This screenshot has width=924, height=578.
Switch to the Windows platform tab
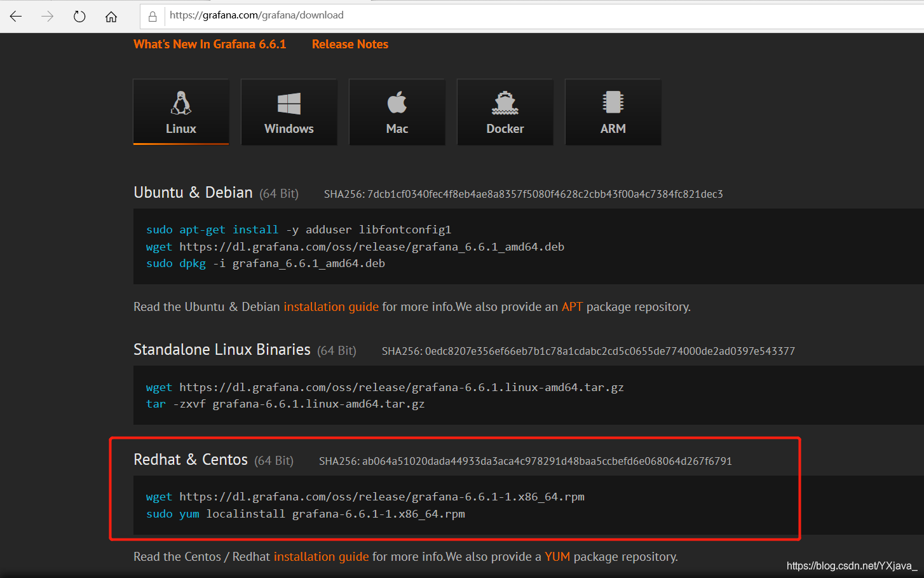tap(289, 112)
